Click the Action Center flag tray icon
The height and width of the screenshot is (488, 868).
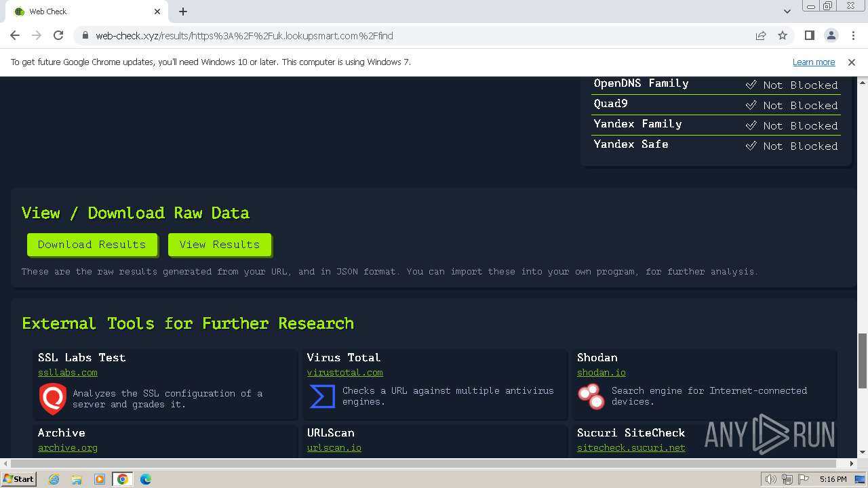804,479
